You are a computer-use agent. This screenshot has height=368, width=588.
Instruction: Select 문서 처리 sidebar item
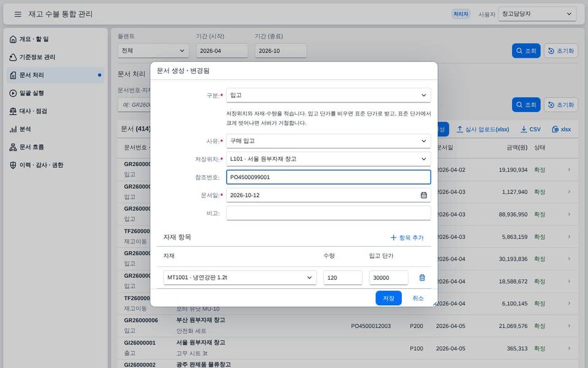55,75
